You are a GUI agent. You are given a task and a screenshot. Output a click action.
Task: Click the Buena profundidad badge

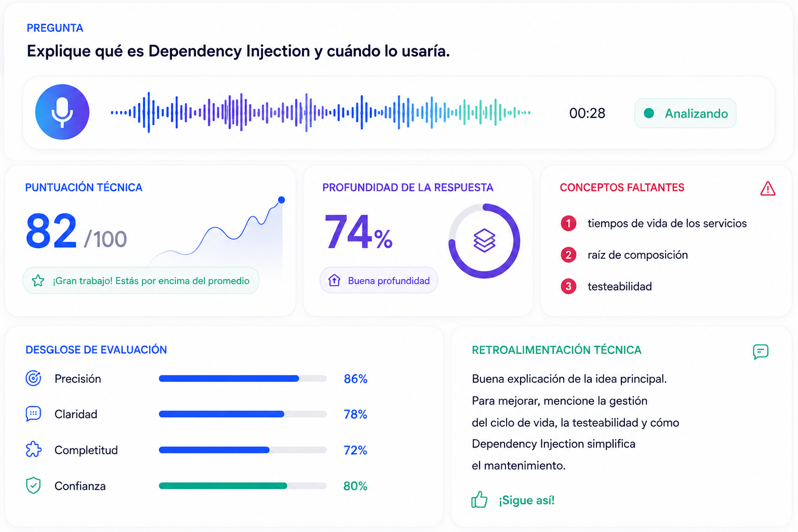pos(379,281)
